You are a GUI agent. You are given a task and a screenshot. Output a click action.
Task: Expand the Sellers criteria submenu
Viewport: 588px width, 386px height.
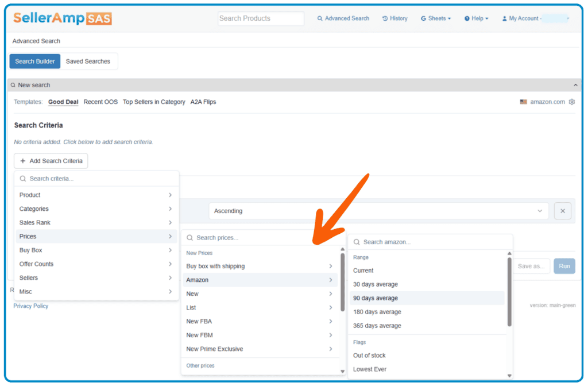96,278
